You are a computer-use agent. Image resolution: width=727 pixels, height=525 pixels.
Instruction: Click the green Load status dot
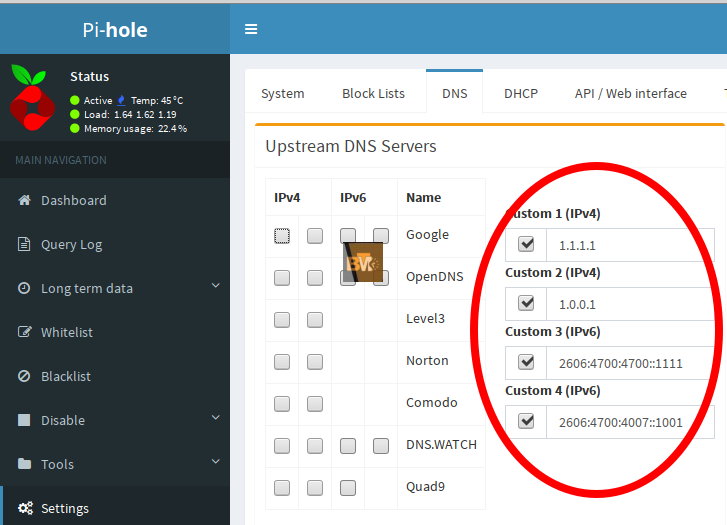pyautogui.click(x=75, y=114)
